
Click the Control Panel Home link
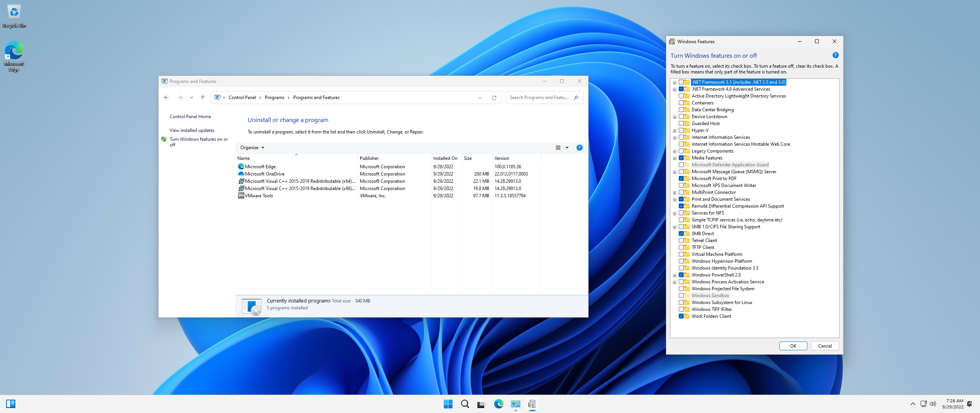[x=189, y=117]
